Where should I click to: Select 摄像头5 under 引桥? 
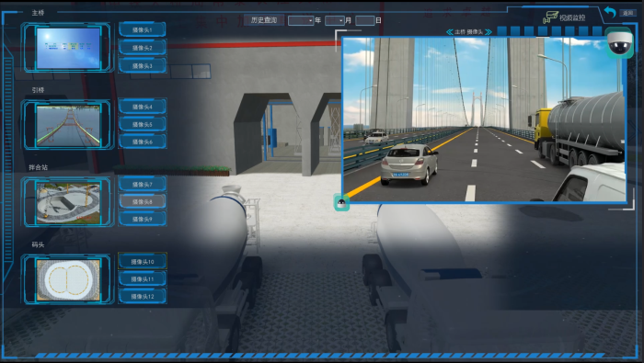(x=142, y=124)
